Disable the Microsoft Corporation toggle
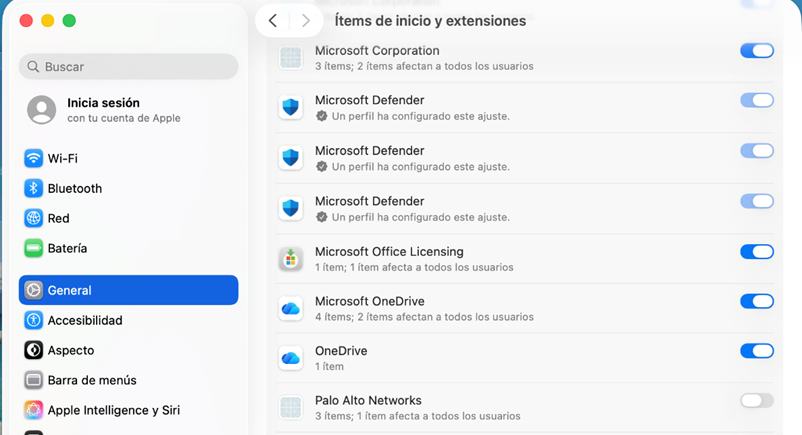This screenshot has height=435, width=802. click(x=756, y=51)
